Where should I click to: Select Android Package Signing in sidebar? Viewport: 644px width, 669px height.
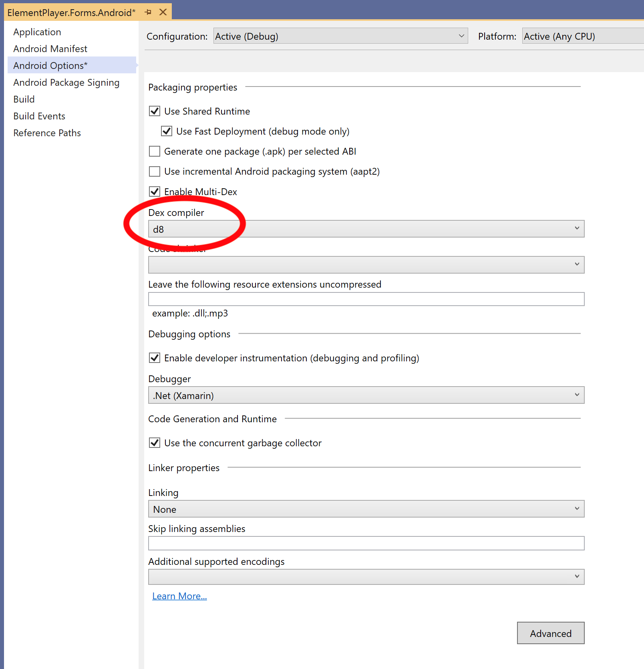click(66, 83)
